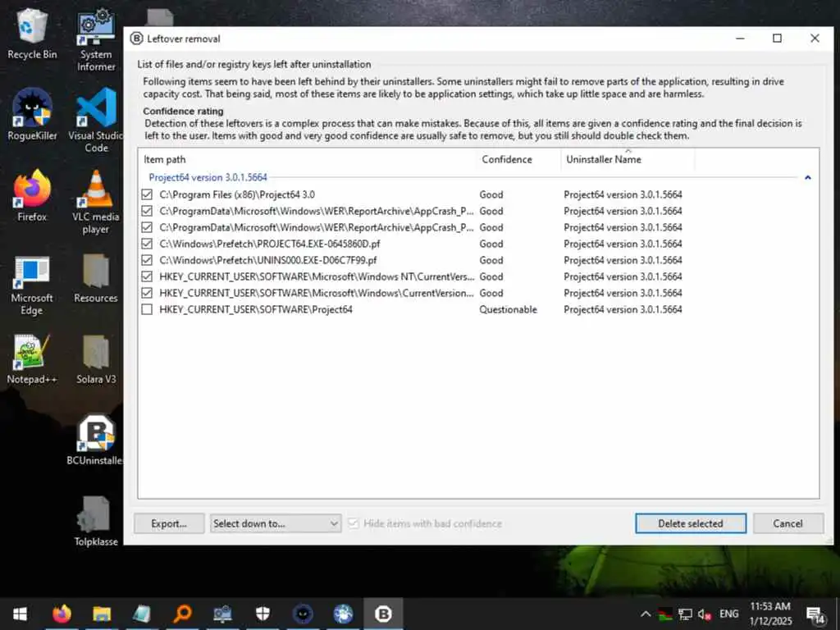The width and height of the screenshot is (840, 630).
Task: Click the notepad-style taskbar icon
Action: coord(141,614)
